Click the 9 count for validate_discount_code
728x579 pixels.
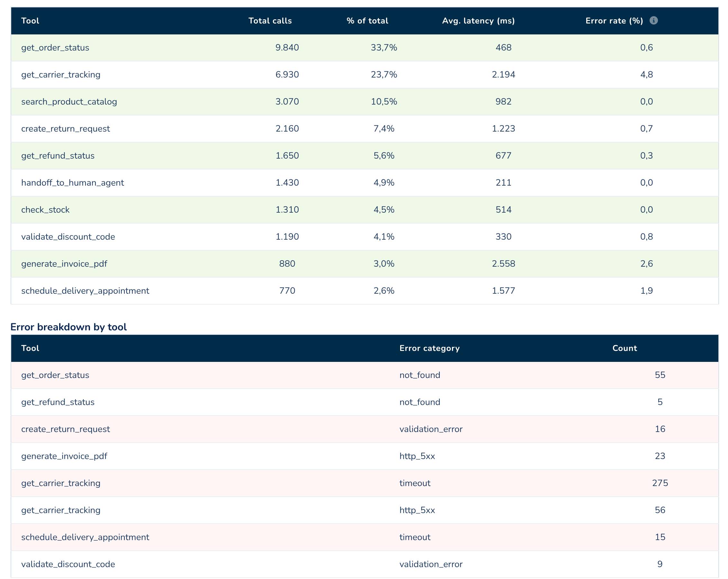pos(660,565)
